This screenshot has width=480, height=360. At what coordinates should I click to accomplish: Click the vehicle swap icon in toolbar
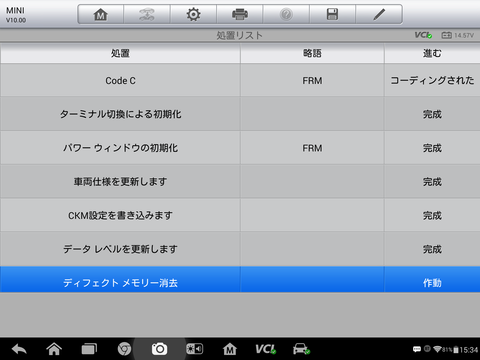tap(147, 14)
